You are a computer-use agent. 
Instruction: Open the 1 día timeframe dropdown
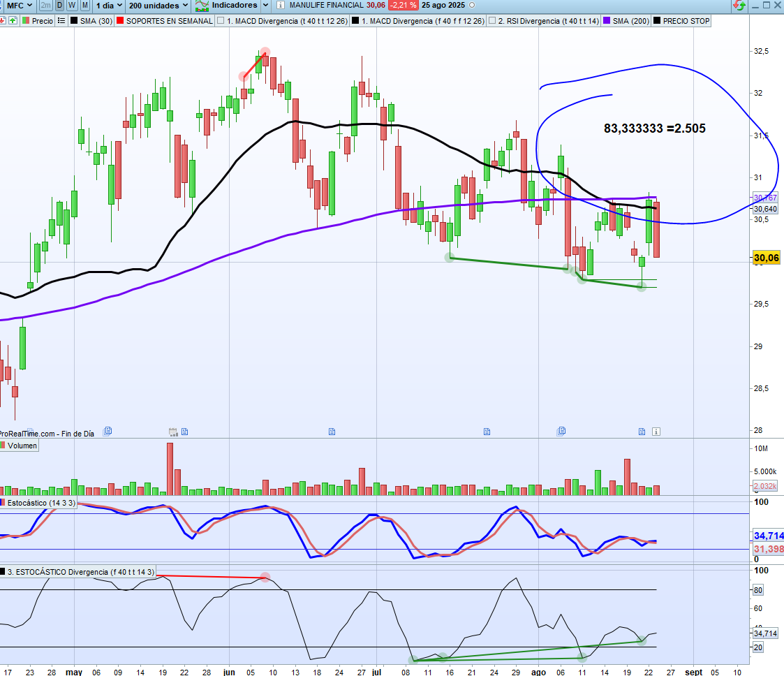[110, 6]
